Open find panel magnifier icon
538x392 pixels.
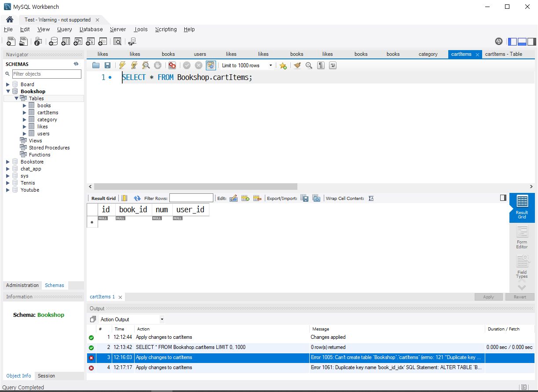click(x=309, y=65)
